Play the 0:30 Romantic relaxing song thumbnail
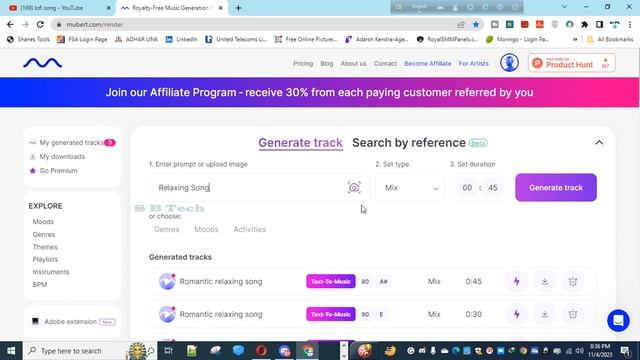The image size is (640, 360). [167, 314]
